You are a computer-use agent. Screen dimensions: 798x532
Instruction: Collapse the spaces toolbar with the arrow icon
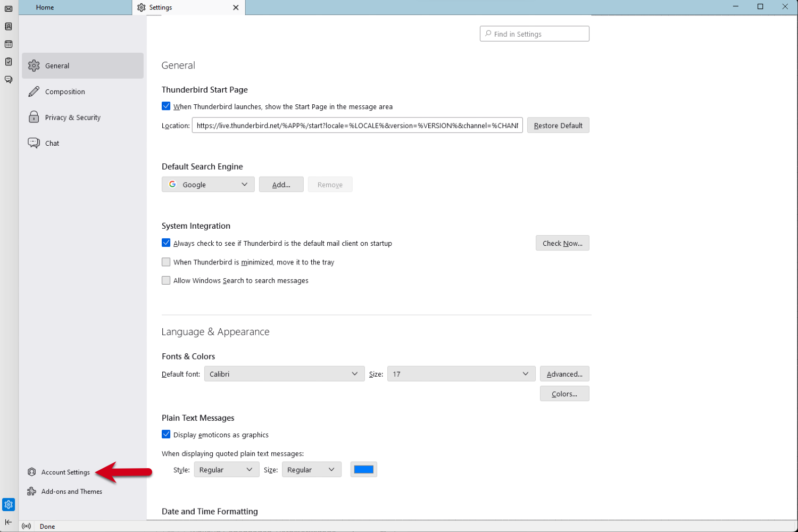tap(8, 522)
